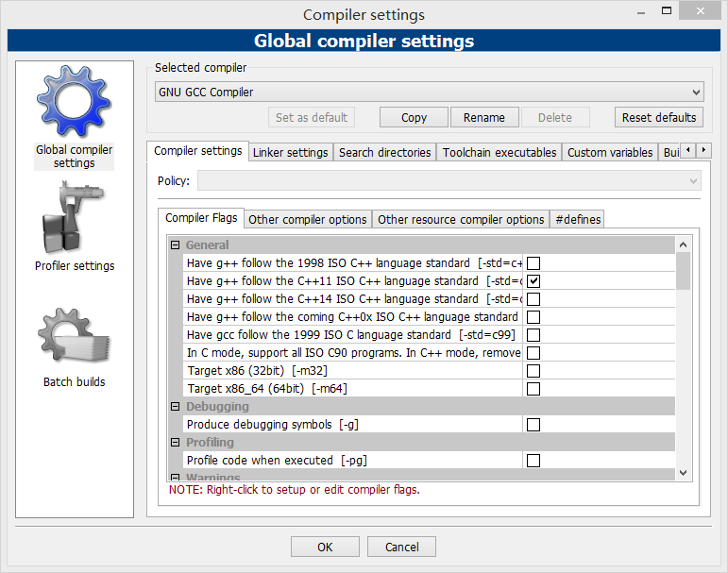Collapse the Debugging flags group
The image size is (728, 573).
[x=175, y=406]
